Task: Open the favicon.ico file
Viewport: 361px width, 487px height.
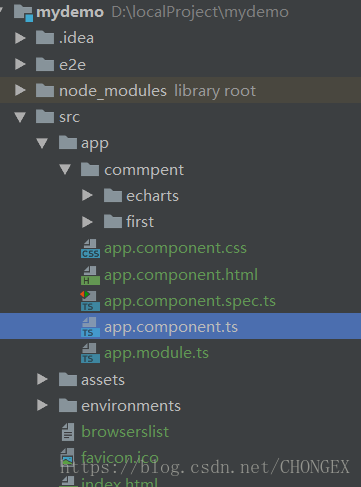Action: (x=120, y=457)
